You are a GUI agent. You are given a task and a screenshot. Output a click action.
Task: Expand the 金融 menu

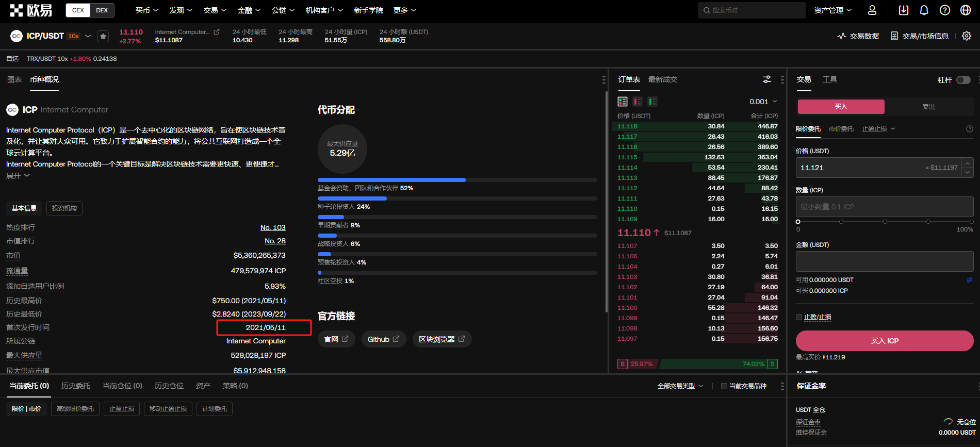249,10
